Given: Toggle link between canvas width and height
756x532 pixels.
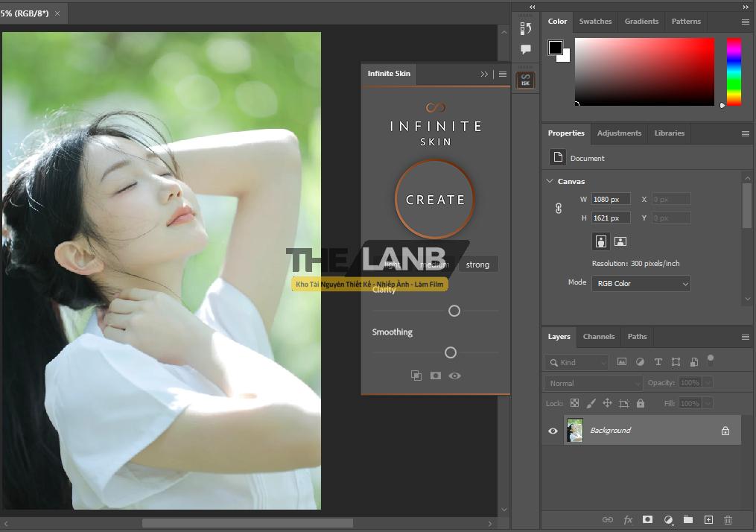Looking at the screenshot, I should point(559,209).
